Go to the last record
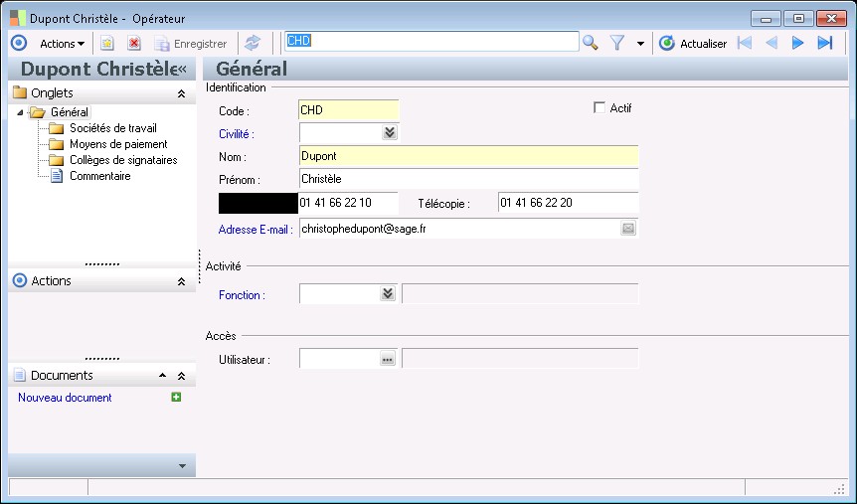 [x=825, y=43]
